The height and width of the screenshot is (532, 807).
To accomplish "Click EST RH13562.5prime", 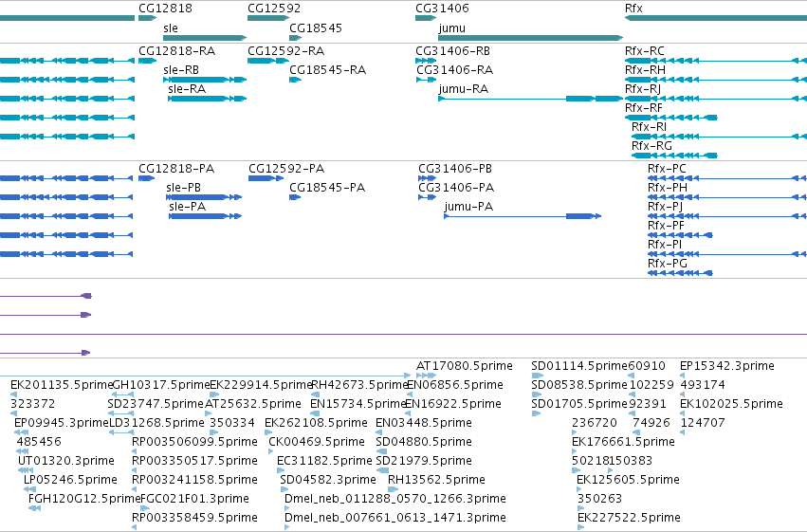I will coord(436,480).
